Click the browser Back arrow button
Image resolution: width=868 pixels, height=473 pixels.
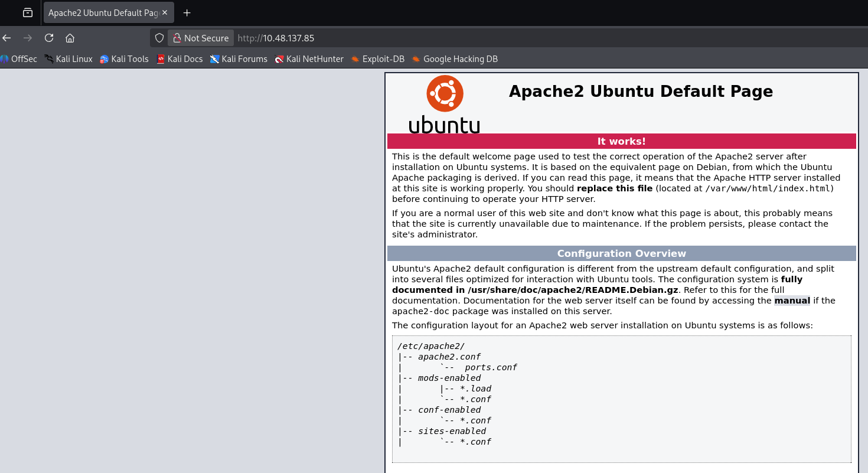[x=6, y=38]
